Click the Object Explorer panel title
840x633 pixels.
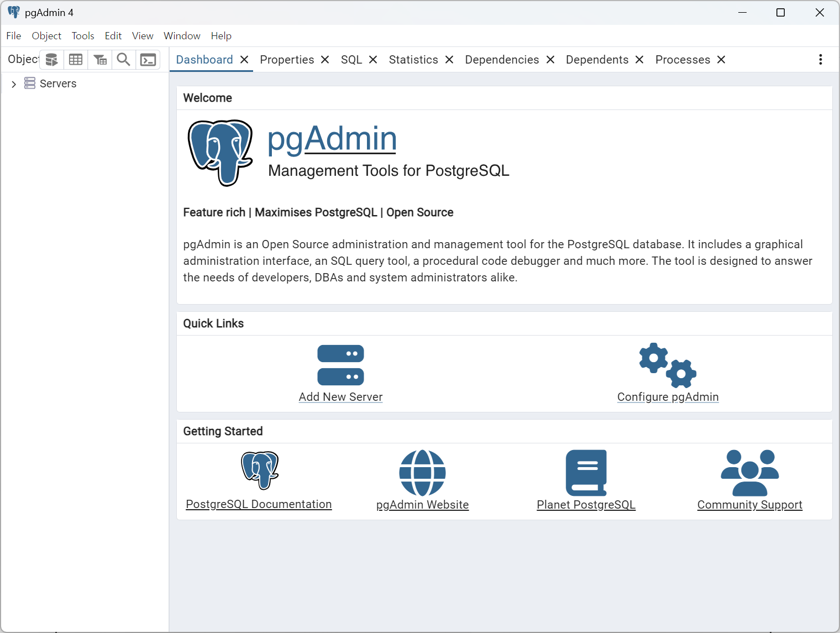tap(23, 59)
